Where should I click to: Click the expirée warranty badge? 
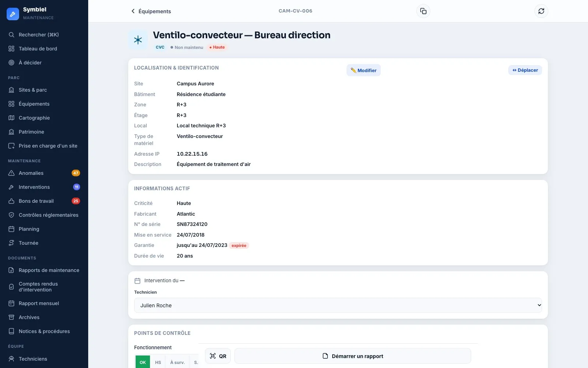239,245
